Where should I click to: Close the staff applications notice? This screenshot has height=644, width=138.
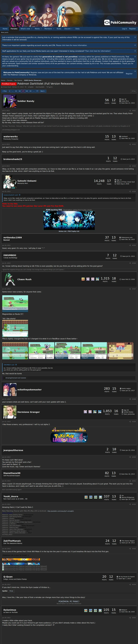pos(135,51)
